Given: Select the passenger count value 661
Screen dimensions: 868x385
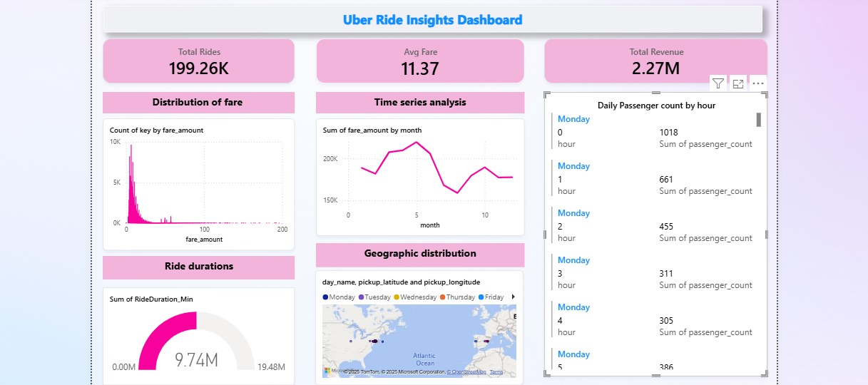Looking at the screenshot, I should [x=666, y=180].
